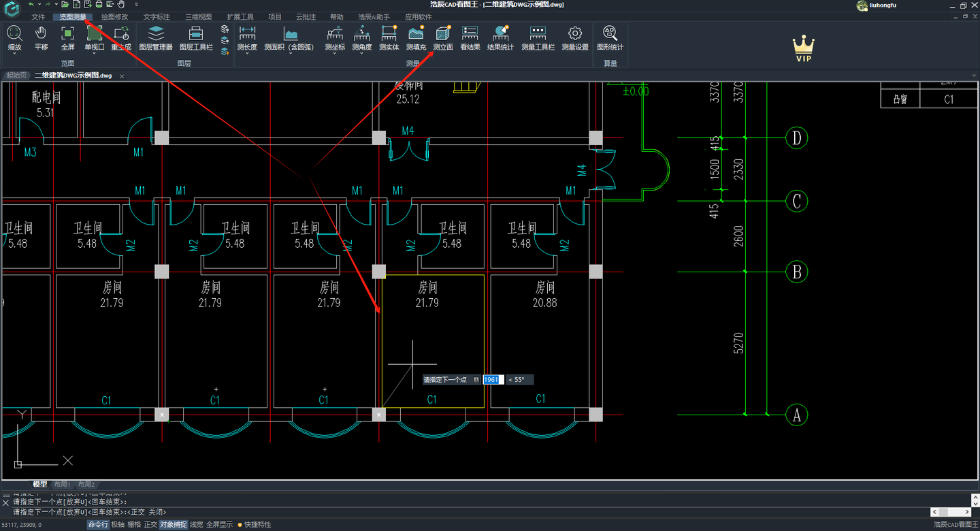The width and height of the screenshot is (980, 531).
Task: Expand the dropdown arrow under 缩放
Action: (x=14, y=53)
